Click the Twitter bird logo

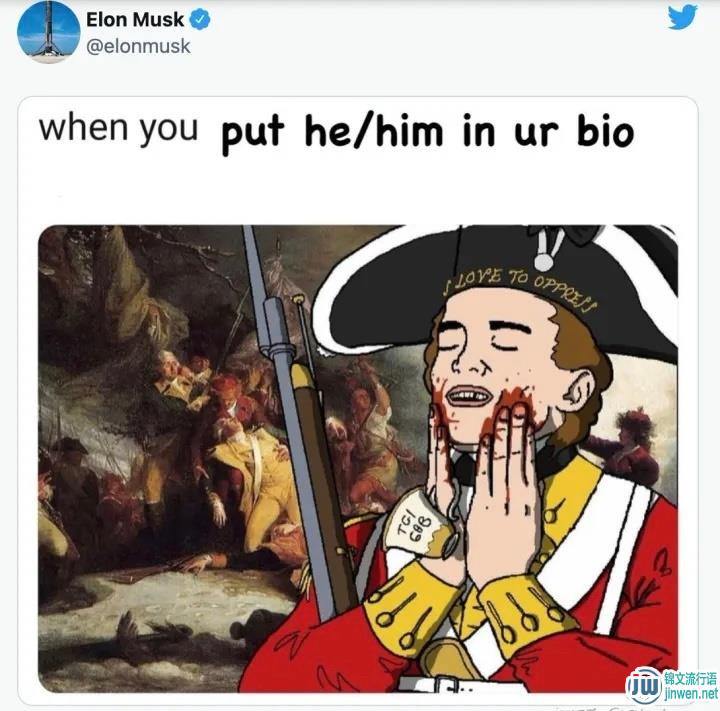682,18
